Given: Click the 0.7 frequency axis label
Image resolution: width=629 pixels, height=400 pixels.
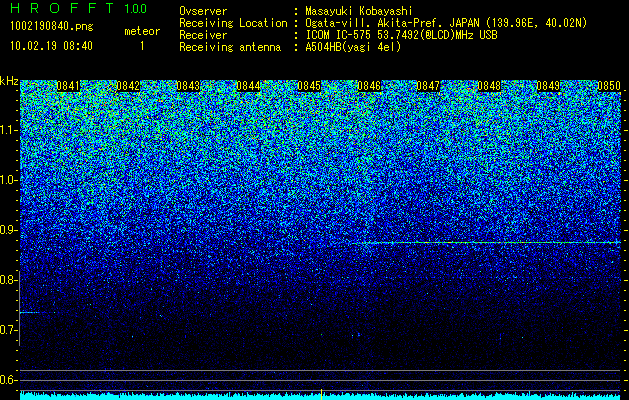Looking at the screenshot, I should click(9, 330).
